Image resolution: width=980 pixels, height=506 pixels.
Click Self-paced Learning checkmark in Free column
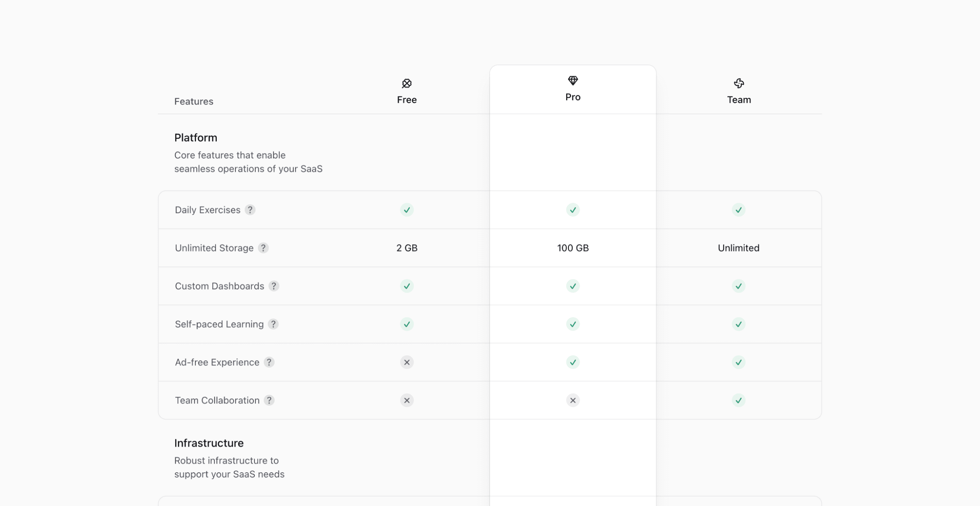[407, 324]
